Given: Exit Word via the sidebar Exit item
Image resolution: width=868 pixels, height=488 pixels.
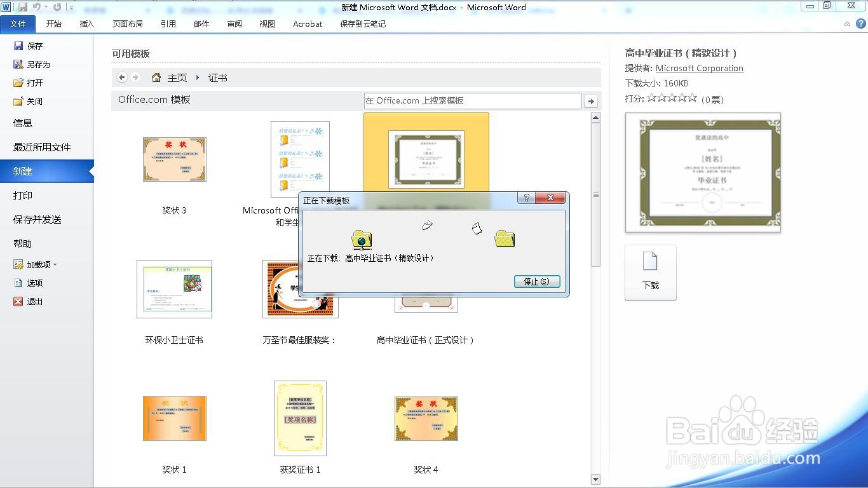Looking at the screenshot, I should (29, 301).
